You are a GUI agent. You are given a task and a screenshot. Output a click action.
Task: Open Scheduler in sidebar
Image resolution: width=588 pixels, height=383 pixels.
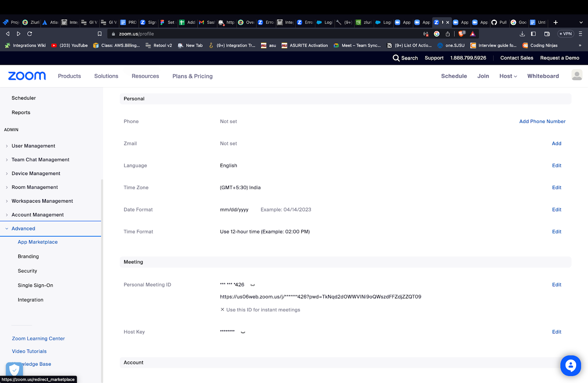(x=24, y=98)
